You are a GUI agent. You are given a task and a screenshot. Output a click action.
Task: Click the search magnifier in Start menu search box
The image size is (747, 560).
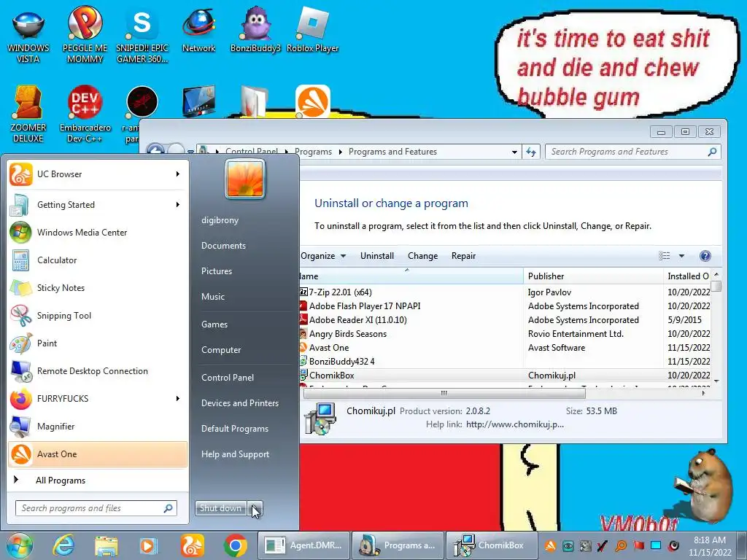[x=169, y=508]
